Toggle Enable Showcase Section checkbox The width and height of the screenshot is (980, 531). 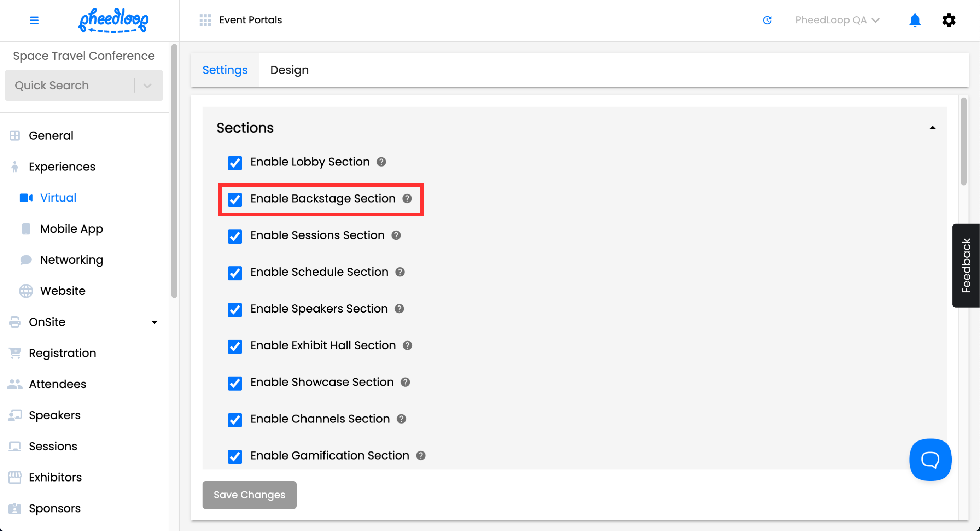click(235, 383)
